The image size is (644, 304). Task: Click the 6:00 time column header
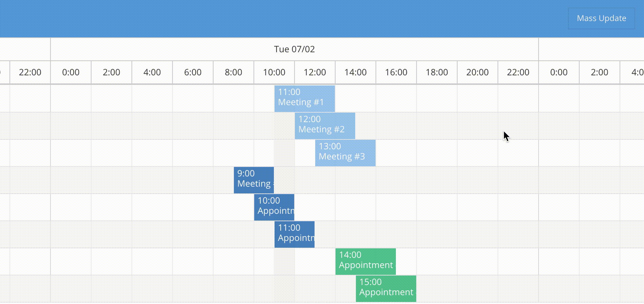[193, 72]
